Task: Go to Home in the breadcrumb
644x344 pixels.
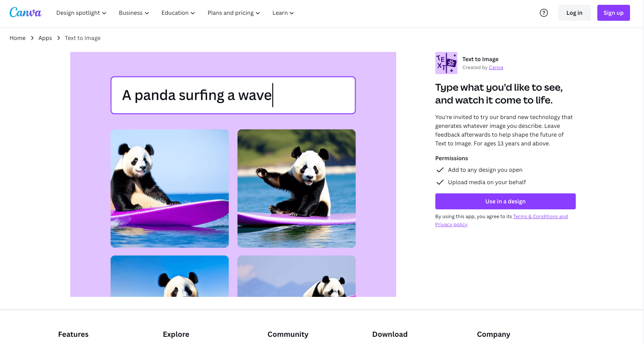Action: point(18,38)
